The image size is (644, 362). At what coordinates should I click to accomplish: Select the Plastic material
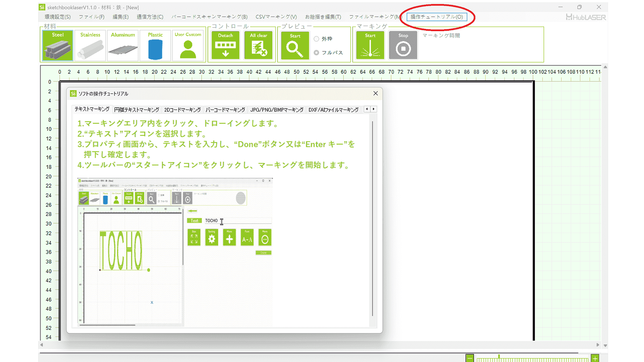[155, 46]
